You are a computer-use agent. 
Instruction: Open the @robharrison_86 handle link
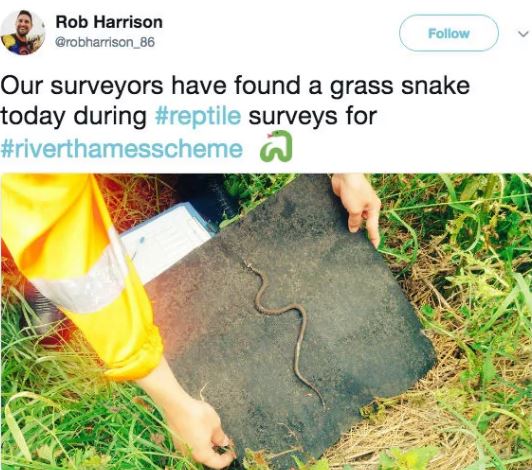click(x=104, y=42)
